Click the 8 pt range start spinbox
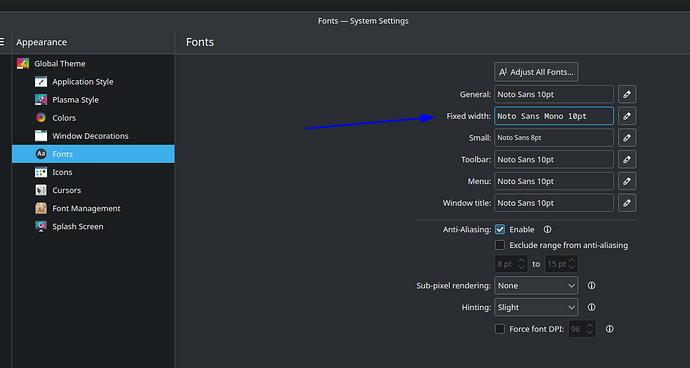Screen dimensions: 690x368 pyautogui.click(x=511, y=264)
